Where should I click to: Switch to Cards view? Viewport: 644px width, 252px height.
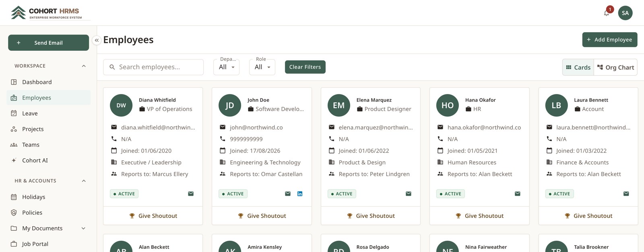point(578,68)
